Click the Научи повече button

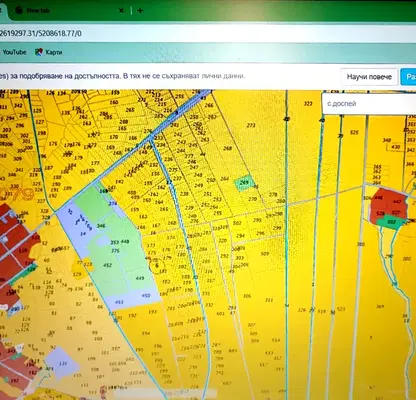tap(369, 77)
